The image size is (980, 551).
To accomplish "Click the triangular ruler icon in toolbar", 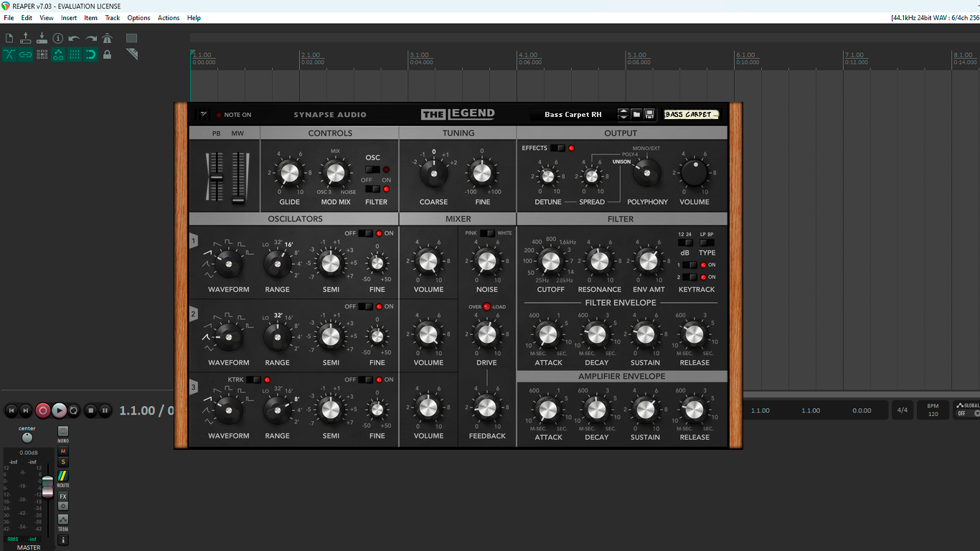I will click(132, 55).
